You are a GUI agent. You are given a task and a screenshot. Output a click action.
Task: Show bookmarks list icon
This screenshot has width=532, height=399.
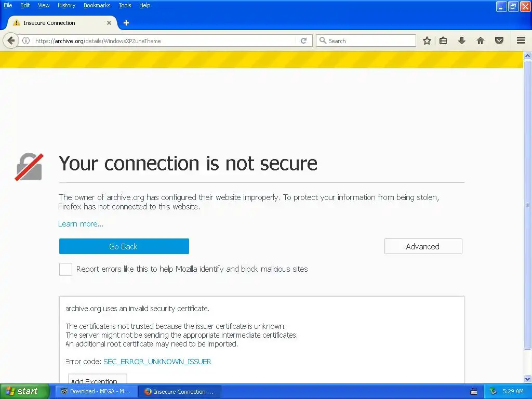point(443,41)
